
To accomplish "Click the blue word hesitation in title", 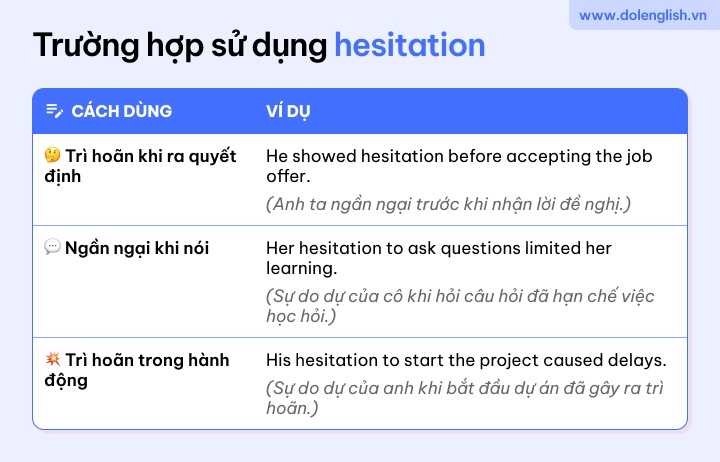I will [x=410, y=45].
